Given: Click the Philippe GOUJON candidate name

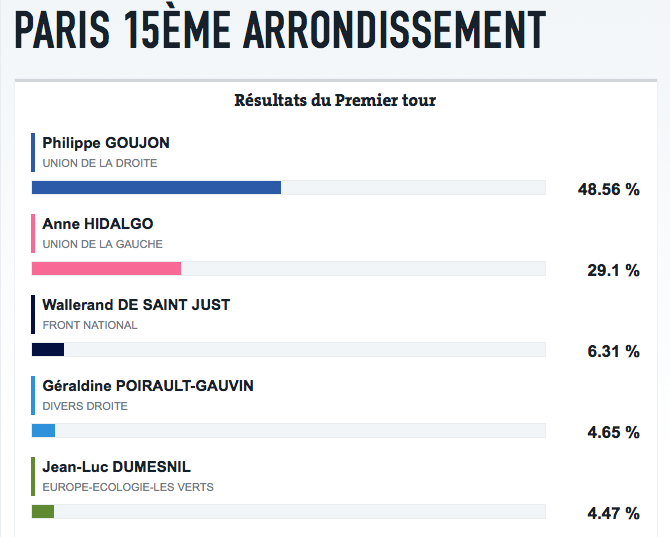Looking at the screenshot, I should [x=106, y=143].
